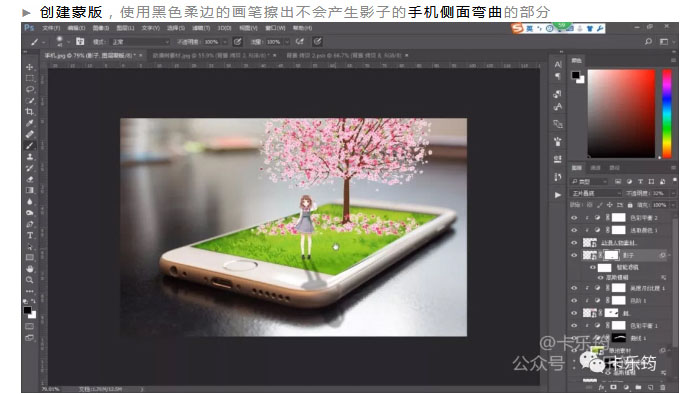
Task: Select the Healing Brush tool
Action: point(29,134)
